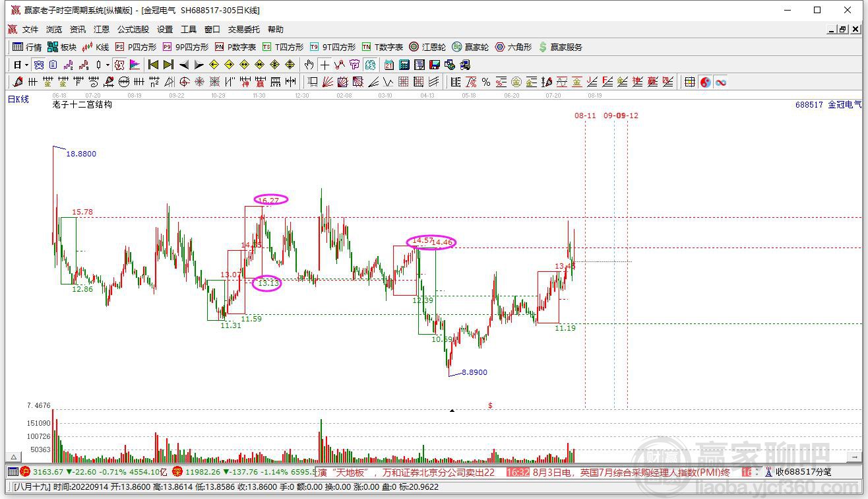Open the 窗口 menu
The width and height of the screenshot is (868, 499).
tap(212, 29)
